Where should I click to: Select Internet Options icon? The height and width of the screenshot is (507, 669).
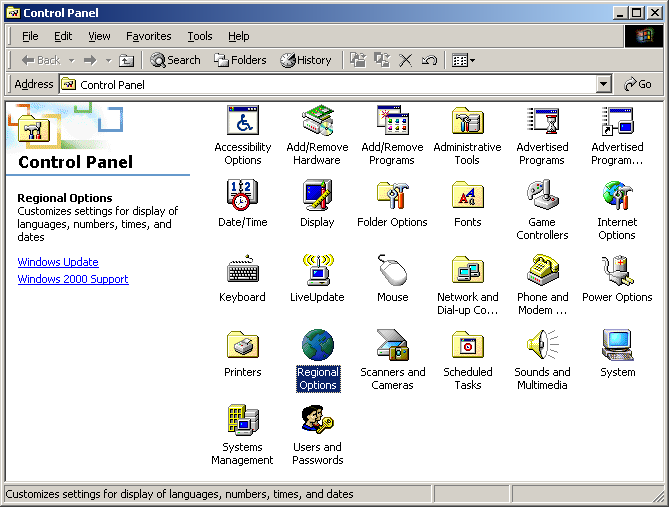(617, 195)
